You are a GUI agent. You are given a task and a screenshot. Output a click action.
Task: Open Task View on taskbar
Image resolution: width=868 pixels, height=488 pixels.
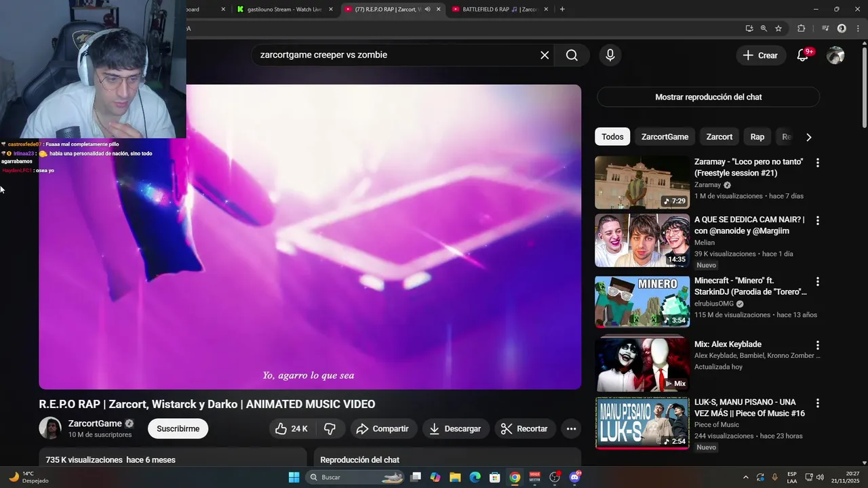tap(416, 477)
